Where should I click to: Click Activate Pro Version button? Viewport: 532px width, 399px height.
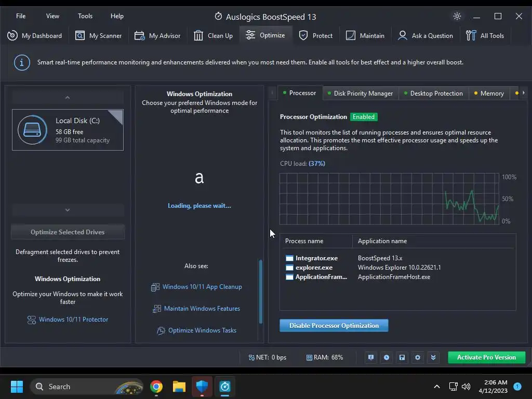coord(486,357)
